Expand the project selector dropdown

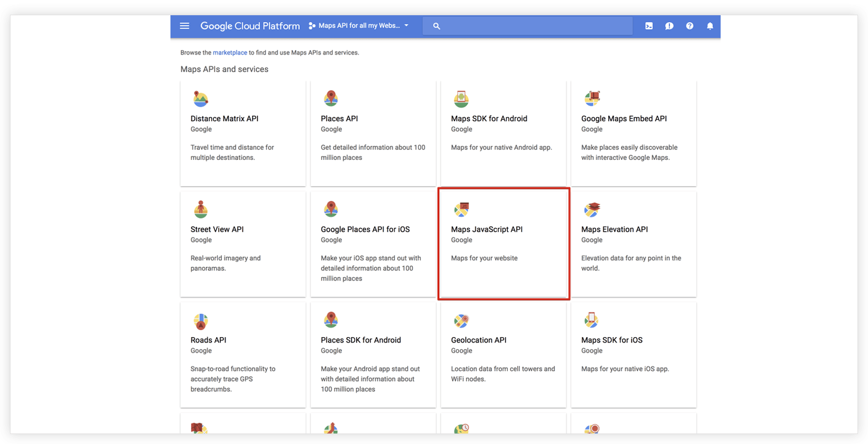point(359,26)
